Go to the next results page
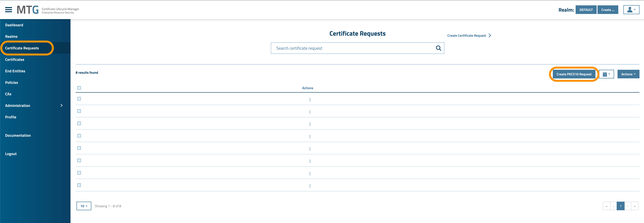644x223 pixels. 628,206
